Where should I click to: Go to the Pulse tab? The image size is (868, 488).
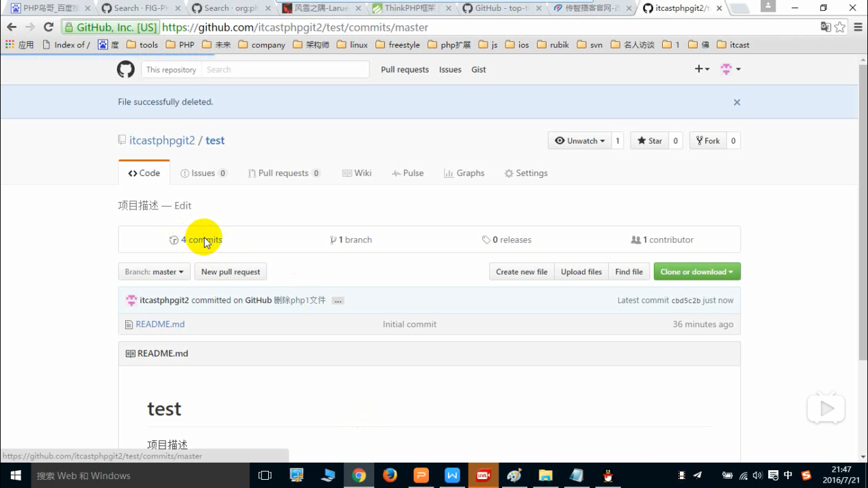point(408,173)
